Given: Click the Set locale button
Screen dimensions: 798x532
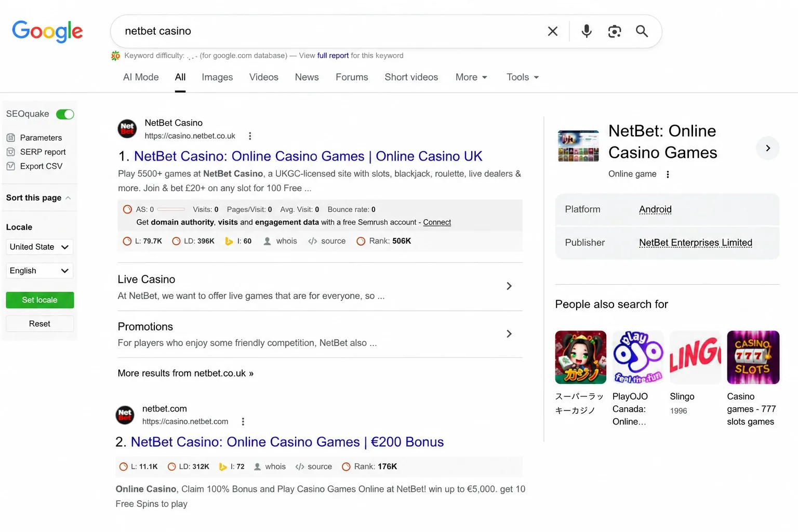Looking at the screenshot, I should click(x=40, y=300).
